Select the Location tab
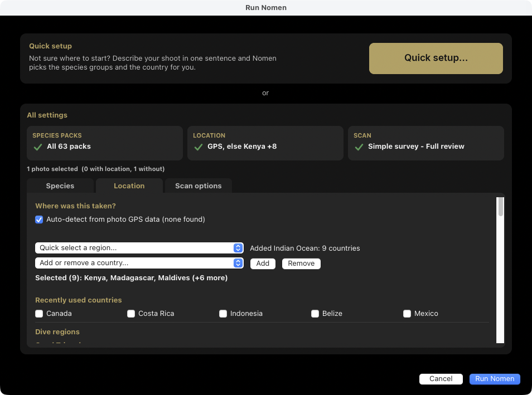 click(x=129, y=186)
